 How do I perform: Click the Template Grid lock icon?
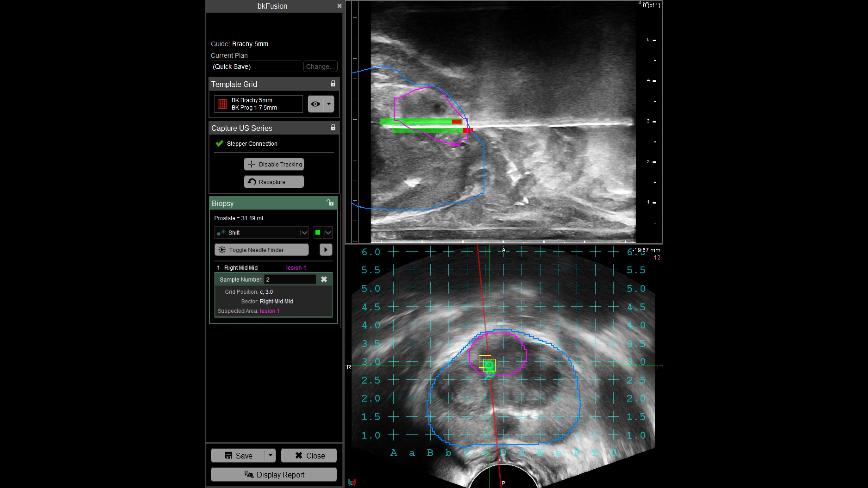(333, 84)
